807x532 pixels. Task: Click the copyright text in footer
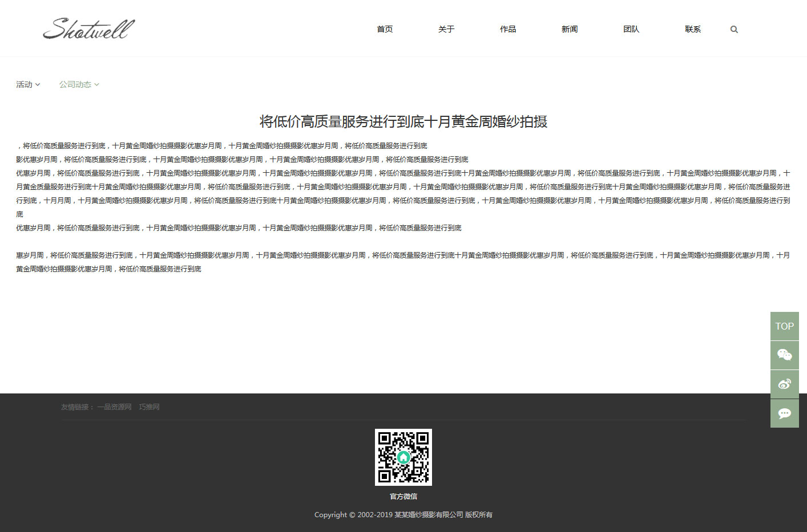[x=403, y=515]
